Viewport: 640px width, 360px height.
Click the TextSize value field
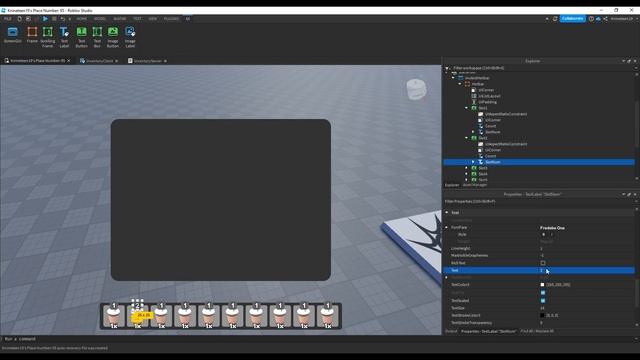pyautogui.click(x=586, y=308)
